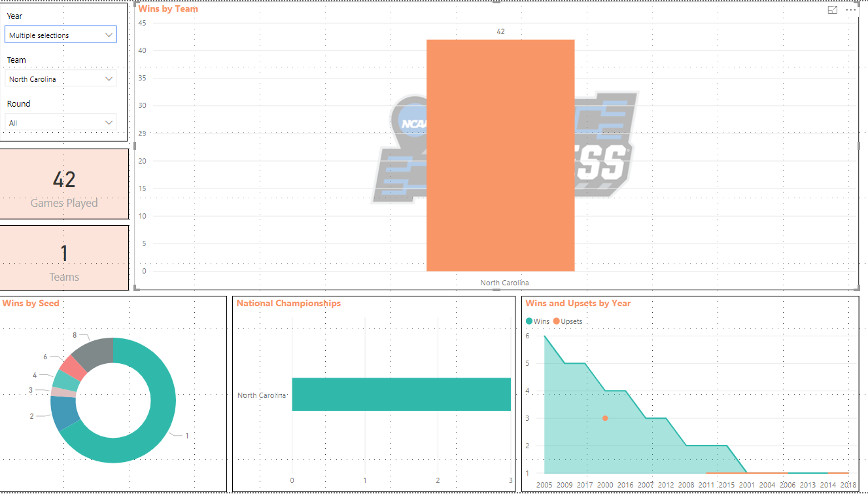The width and height of the screenshot is (868, 498).
Task: Select seed 3 pale donut segment
Action: coord(63,392)
